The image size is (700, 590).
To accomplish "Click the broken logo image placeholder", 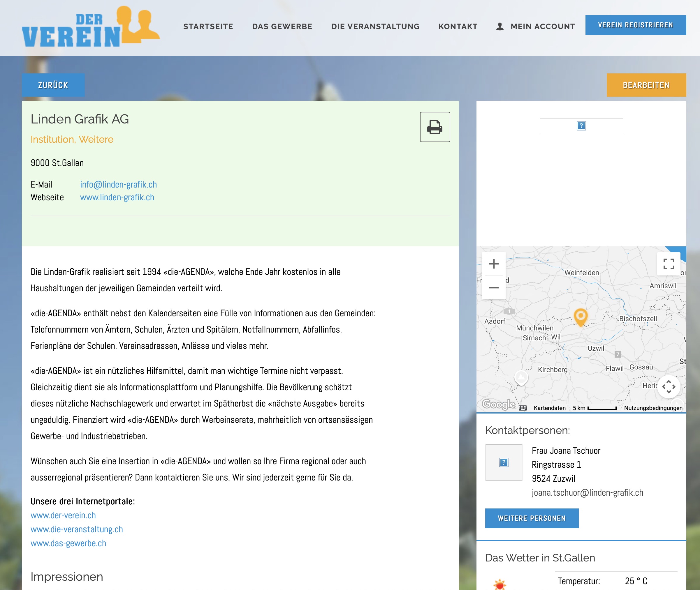I will coord(581,126).
